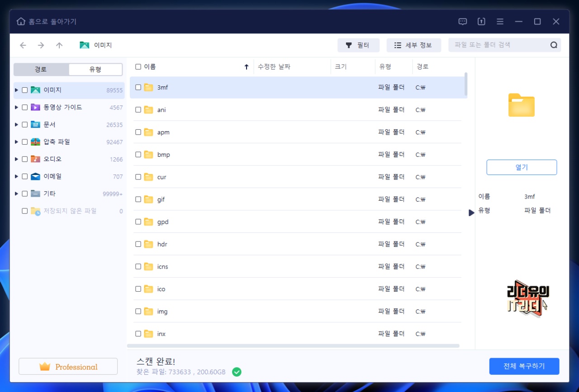Expand the 압축 파일 tree node

17,142
